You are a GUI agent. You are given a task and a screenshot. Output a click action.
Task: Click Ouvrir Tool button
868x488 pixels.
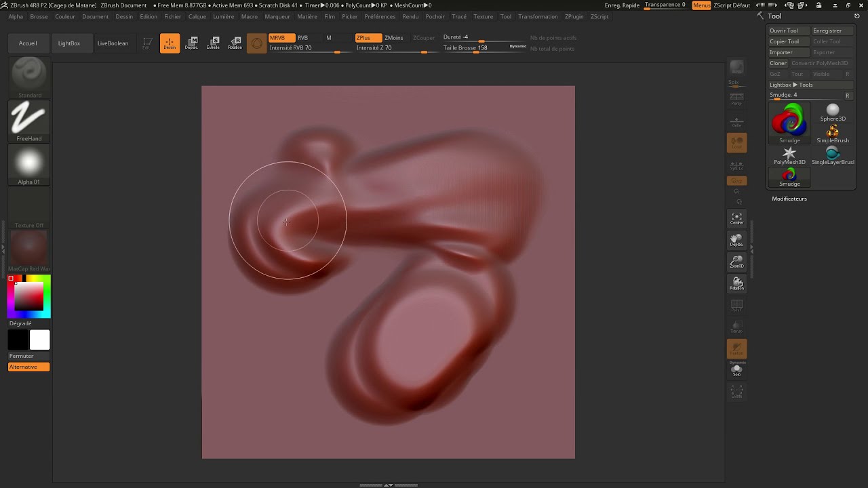tap(789, 30)
